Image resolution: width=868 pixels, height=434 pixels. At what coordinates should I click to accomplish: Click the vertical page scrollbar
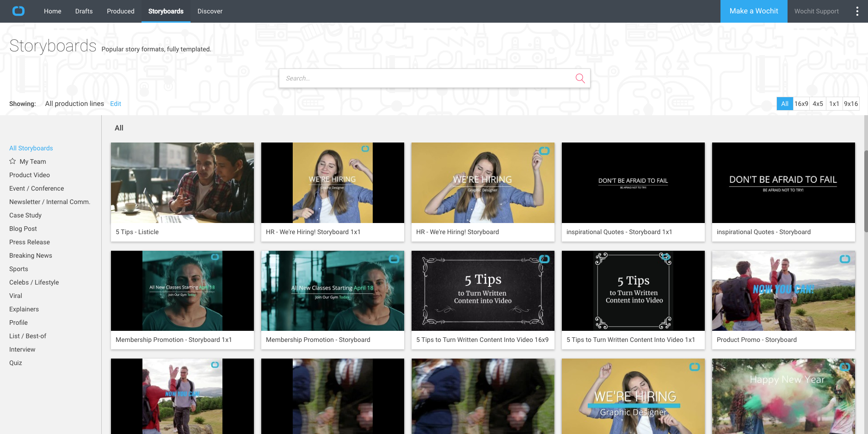[865, 191]
